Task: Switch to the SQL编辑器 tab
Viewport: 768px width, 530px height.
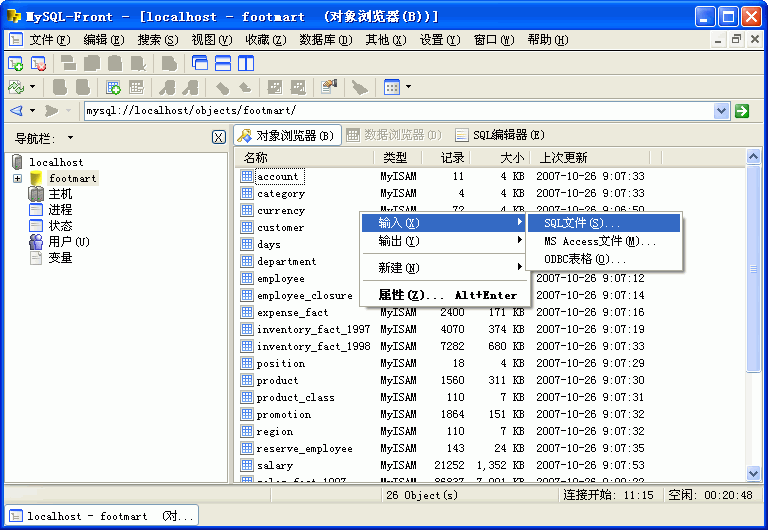Action: pos(500,135)
